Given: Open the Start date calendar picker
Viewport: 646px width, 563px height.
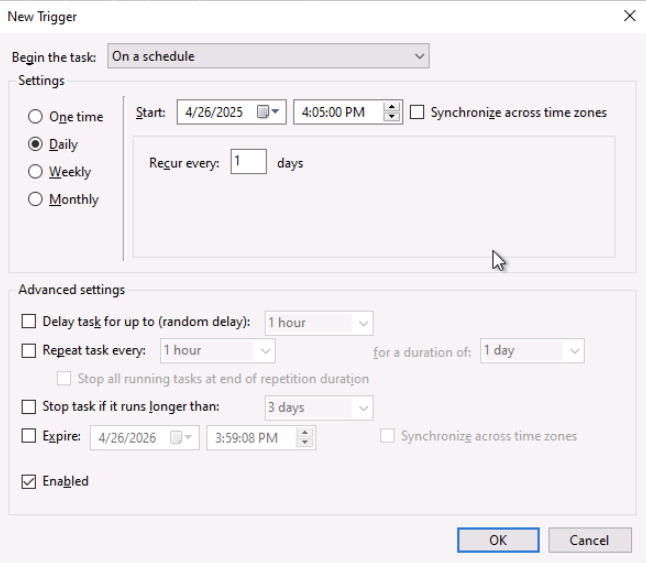Looking at the screenshot, I should pyautogui.click(x=270, y=113).
